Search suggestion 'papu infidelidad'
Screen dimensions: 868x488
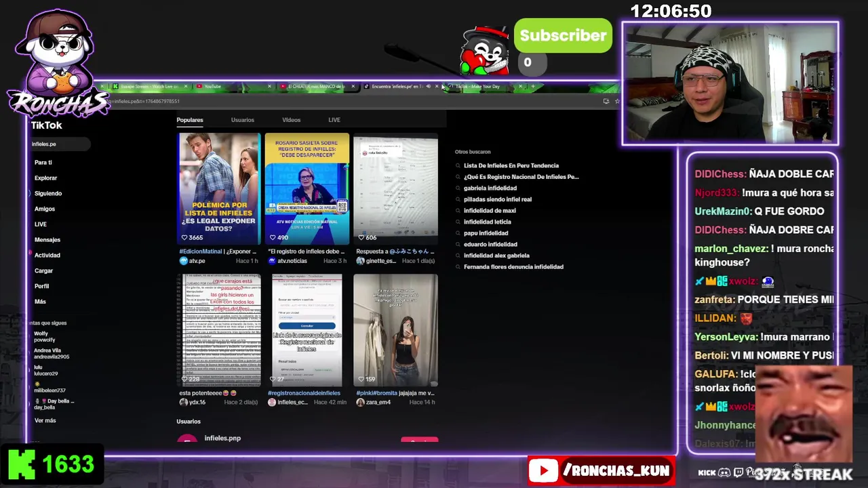(486, 233)
